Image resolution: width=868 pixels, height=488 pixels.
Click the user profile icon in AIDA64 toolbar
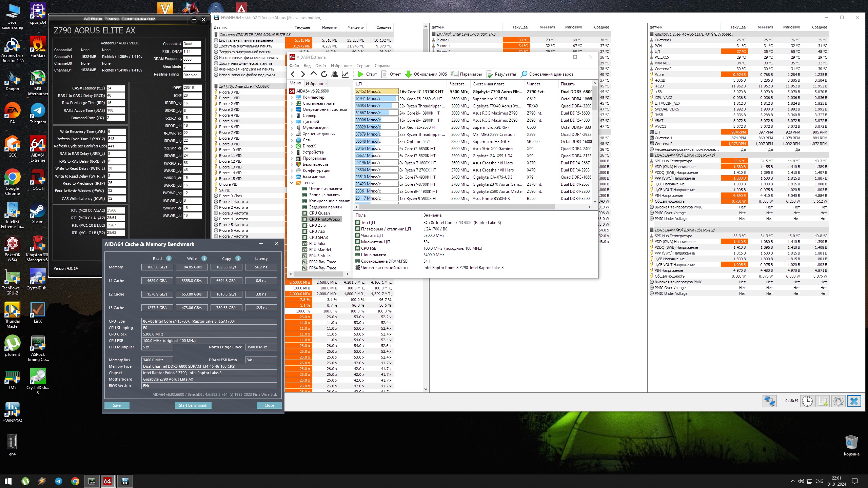tap(335, 74)
